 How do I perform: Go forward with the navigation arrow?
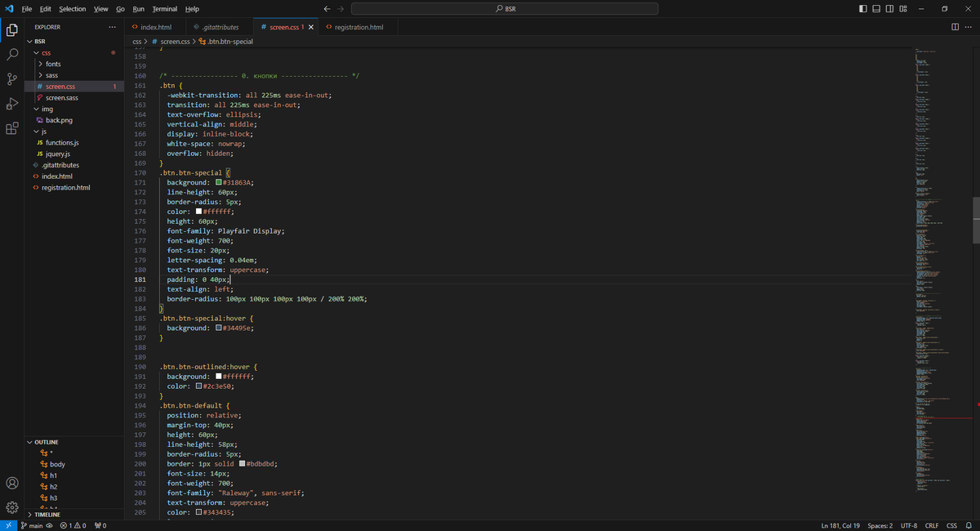click(x=341, y=9)
